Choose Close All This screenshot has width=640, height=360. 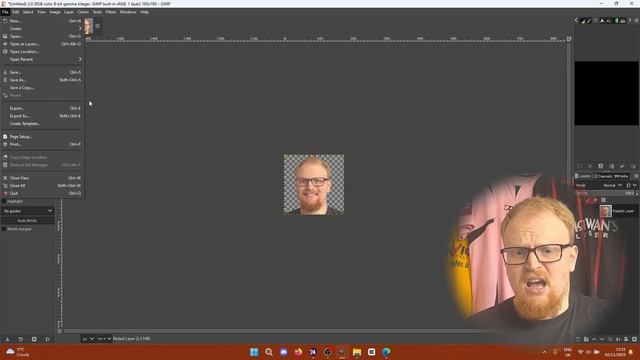(42, 186)
